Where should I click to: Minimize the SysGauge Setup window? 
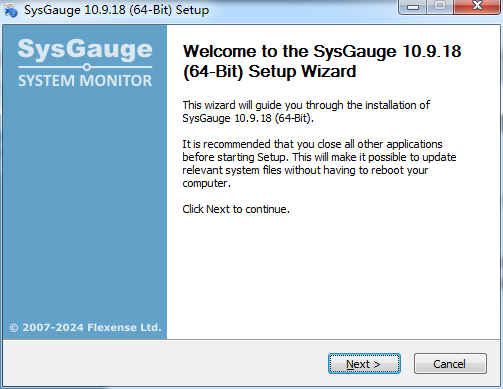coord(412,7)
